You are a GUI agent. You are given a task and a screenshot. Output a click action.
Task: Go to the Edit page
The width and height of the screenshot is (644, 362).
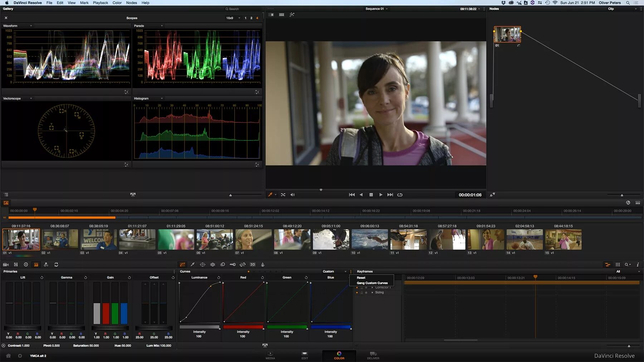pos(304,356)
